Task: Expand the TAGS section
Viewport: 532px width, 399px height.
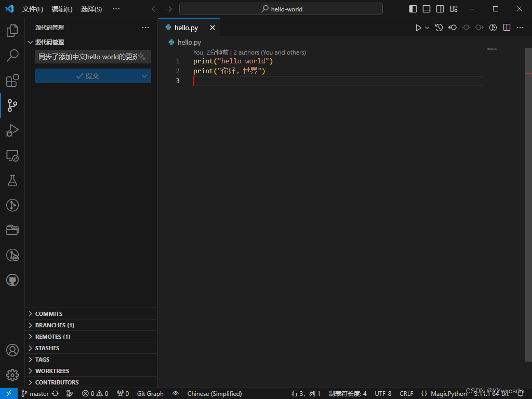Action: pyautogui.click(x=91, y=360)
